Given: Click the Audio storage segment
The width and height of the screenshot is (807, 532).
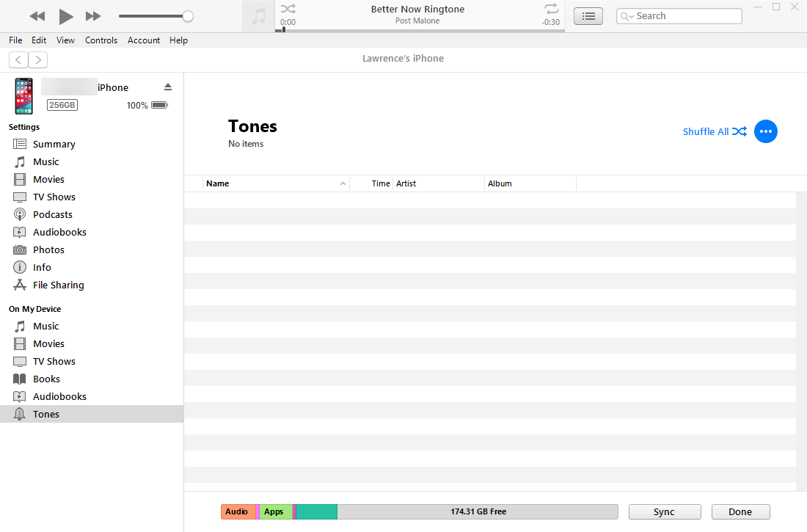Looking at the screenshot, I should 238,511.
